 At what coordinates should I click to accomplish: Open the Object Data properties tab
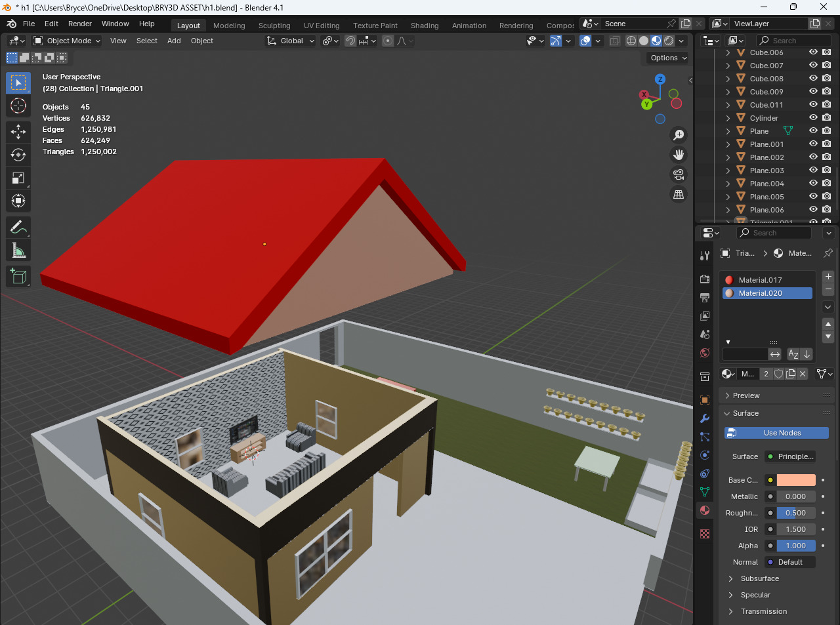pyautogui.click(x=705, y=492)
